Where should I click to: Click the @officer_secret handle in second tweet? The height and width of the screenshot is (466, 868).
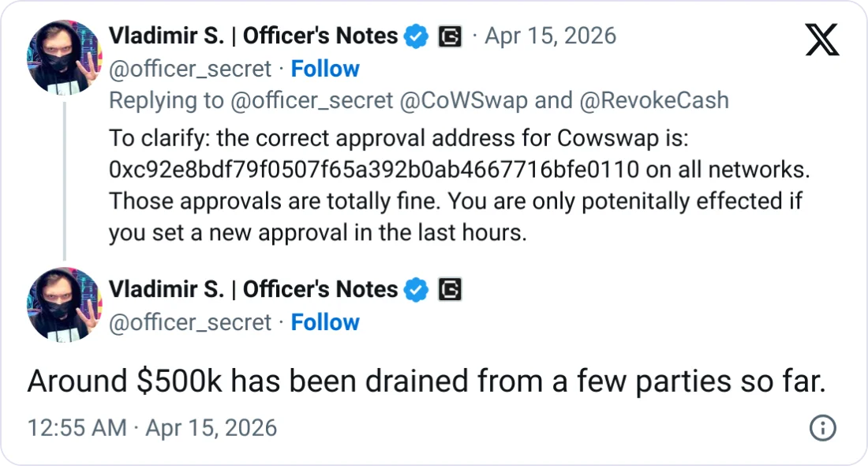tap(190, 323)
